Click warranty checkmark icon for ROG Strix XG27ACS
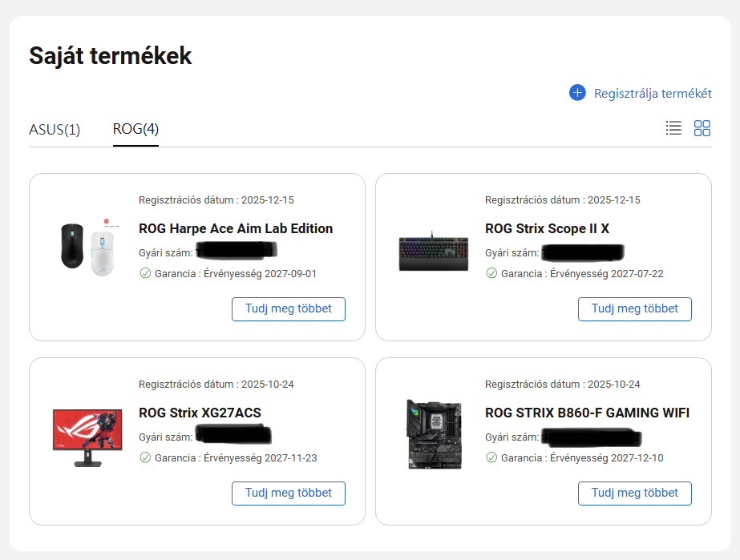Image resolution: width=740 pixels, height=560 pixels. point(145,457)
